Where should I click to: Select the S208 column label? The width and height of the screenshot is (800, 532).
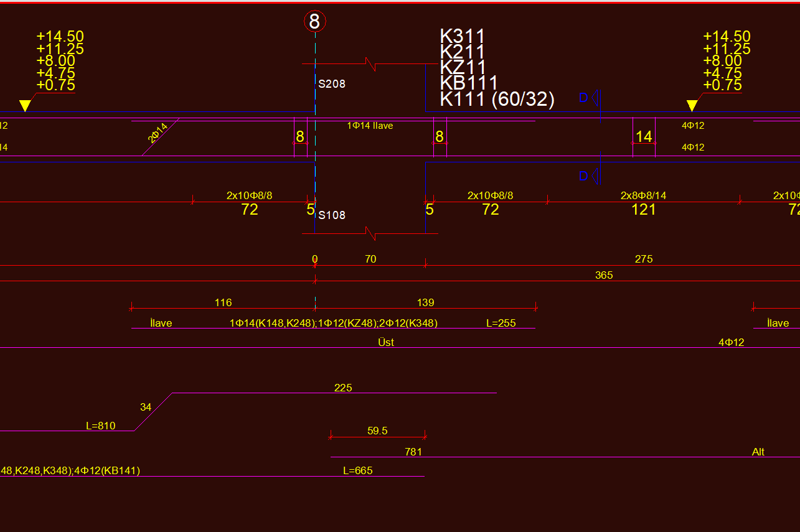coord(332,83)
